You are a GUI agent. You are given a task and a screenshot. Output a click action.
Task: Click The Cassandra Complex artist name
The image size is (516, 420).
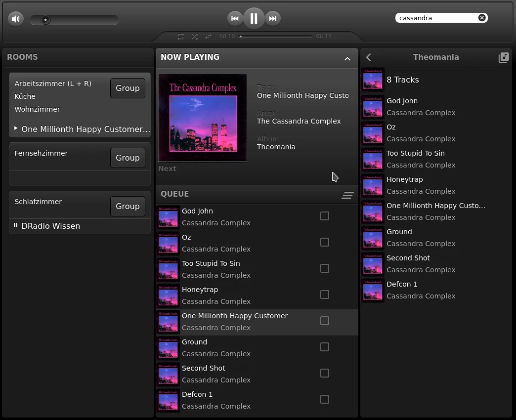click(x=299, y=122)
